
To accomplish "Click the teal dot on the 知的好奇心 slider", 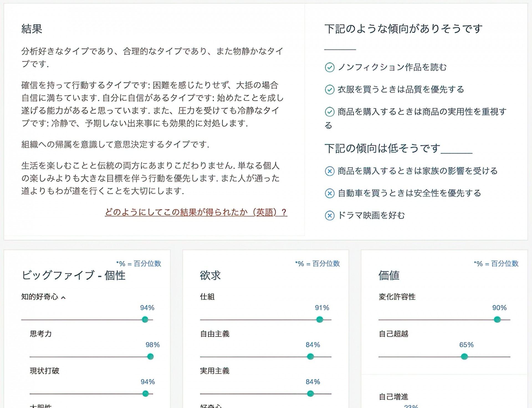I will [x=145, y=320].
